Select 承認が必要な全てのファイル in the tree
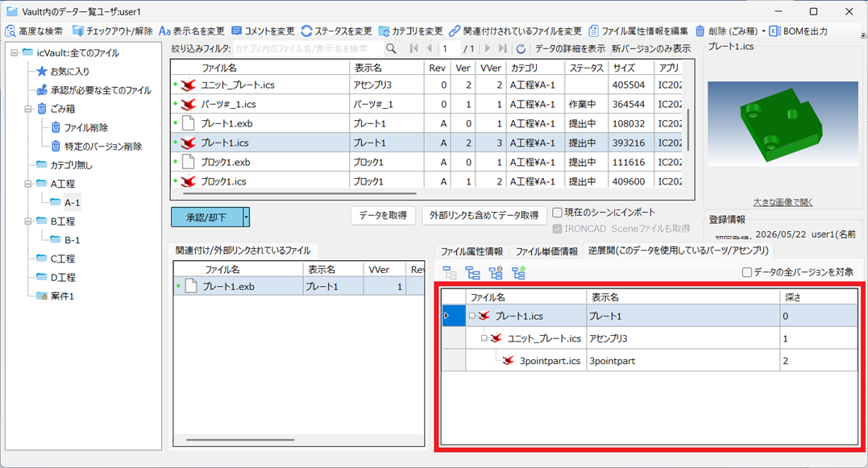 (93, 90)
